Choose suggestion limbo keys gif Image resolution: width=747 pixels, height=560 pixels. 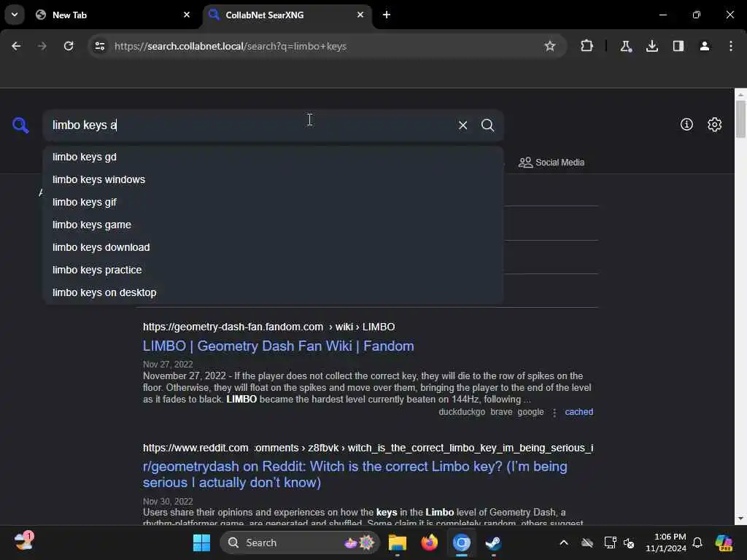273,203
